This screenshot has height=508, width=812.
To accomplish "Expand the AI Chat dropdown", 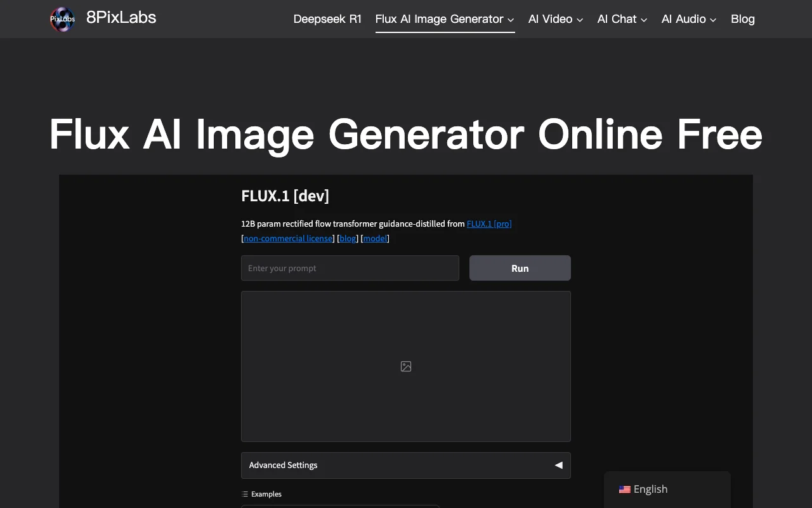I will (622, 19).
